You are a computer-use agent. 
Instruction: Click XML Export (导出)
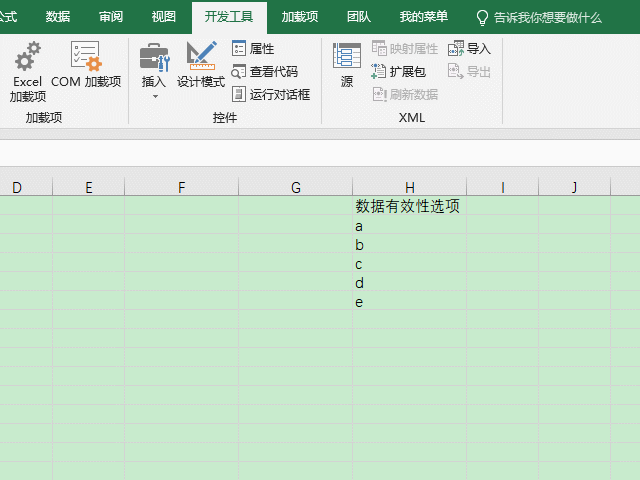pos(469,71)
